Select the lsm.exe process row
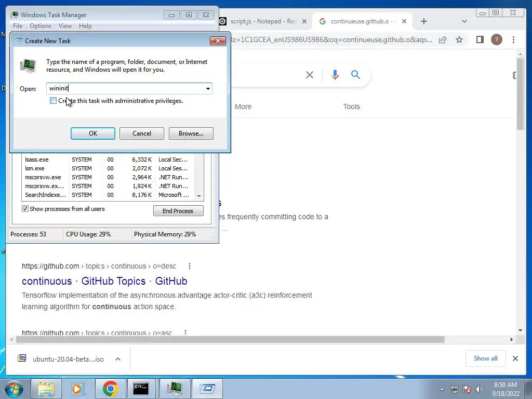 click(109, 168)
